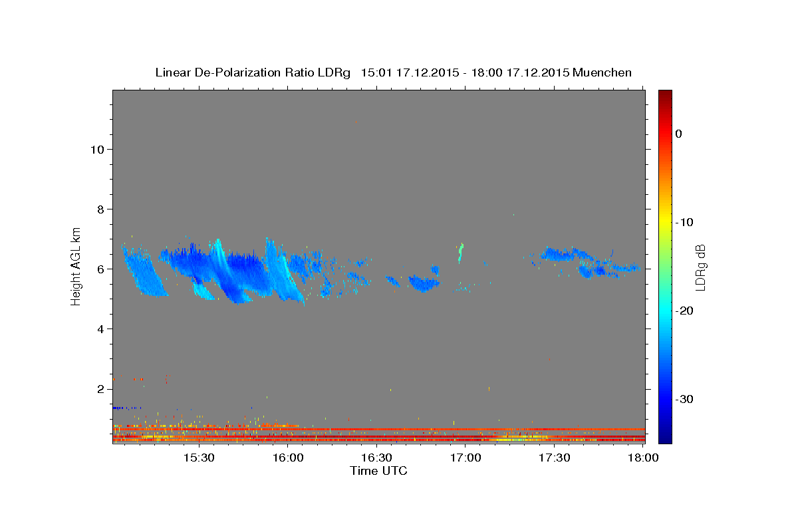Viewport: 798px width, 532px height.
Task: Click the 'Time UTC' axis label
Action: pyautogui.click(x=378, y=471)
